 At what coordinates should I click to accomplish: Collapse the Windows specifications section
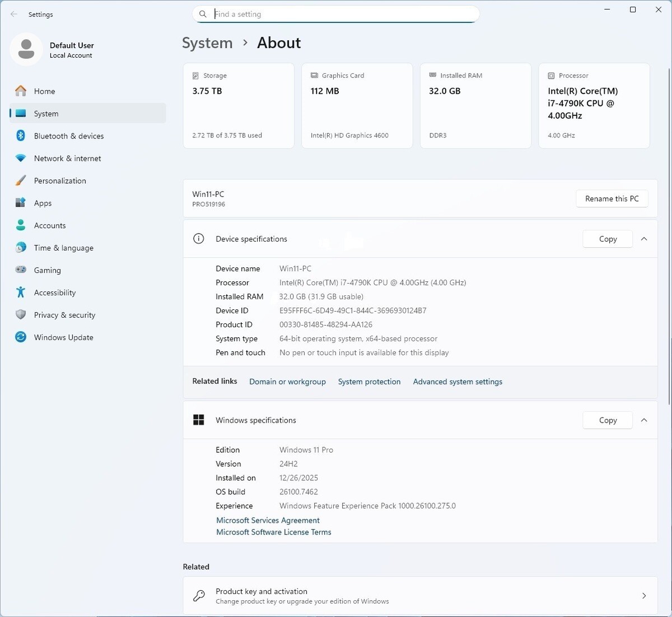coord(644,420)
